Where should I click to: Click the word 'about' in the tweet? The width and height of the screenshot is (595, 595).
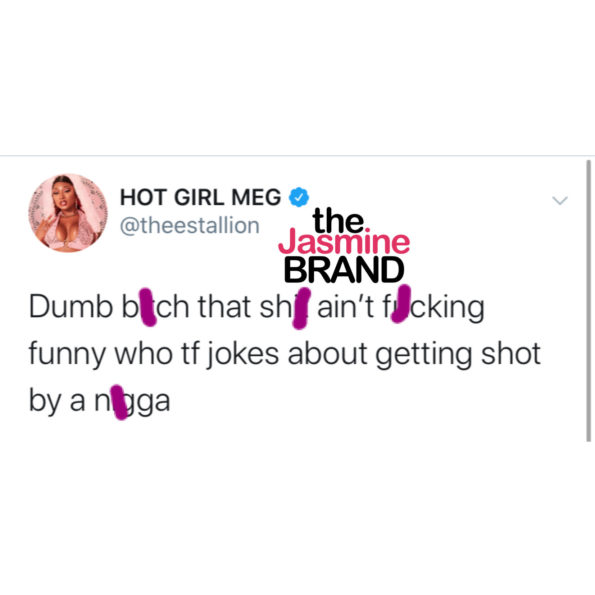327,354
